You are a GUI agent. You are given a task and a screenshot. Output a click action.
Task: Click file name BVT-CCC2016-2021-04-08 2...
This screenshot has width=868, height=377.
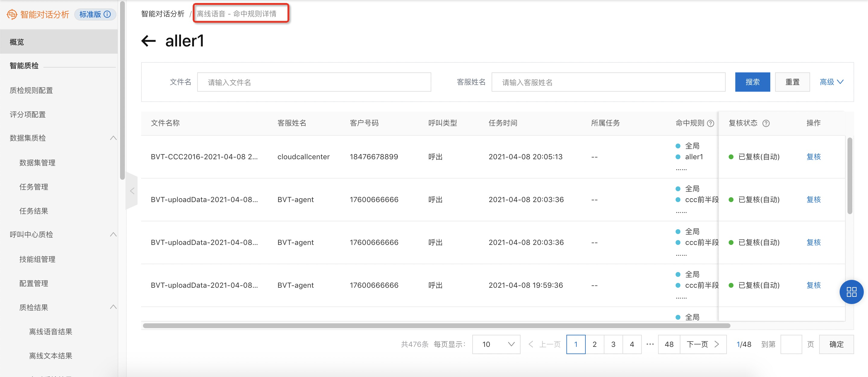pyautogui.click(x=204, y=157)
